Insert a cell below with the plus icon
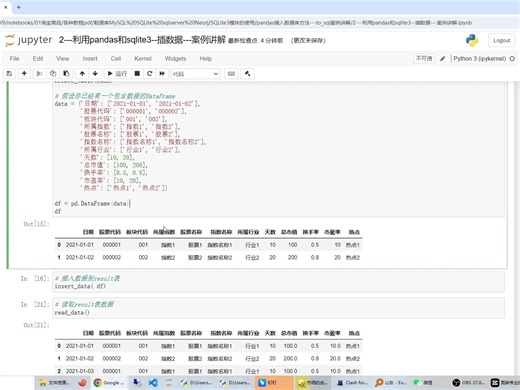 24,73
